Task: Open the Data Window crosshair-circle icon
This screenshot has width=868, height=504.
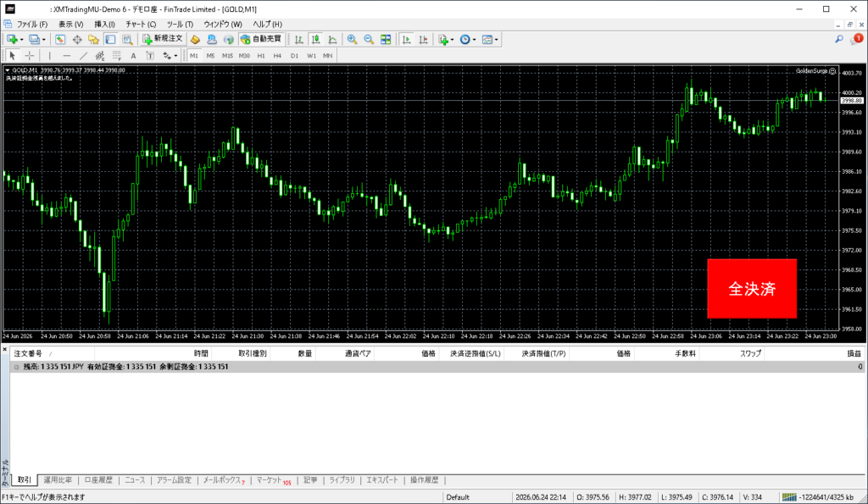Action: click(x=77, y=39)
